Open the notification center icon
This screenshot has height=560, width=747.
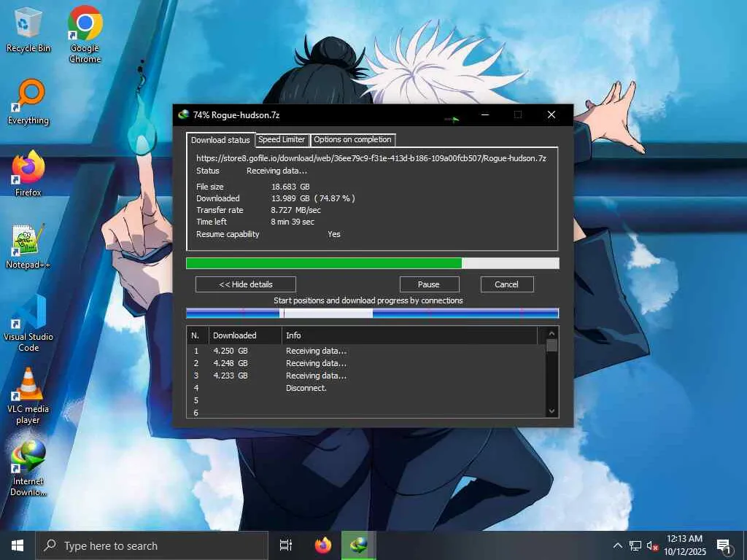pos(724,545)
